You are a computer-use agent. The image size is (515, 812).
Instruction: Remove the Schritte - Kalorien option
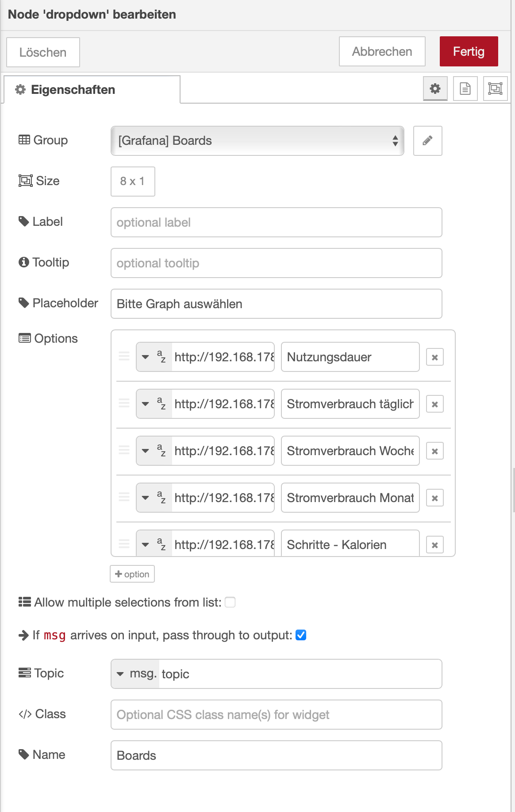pyautogui.click(x=434, y=545)
